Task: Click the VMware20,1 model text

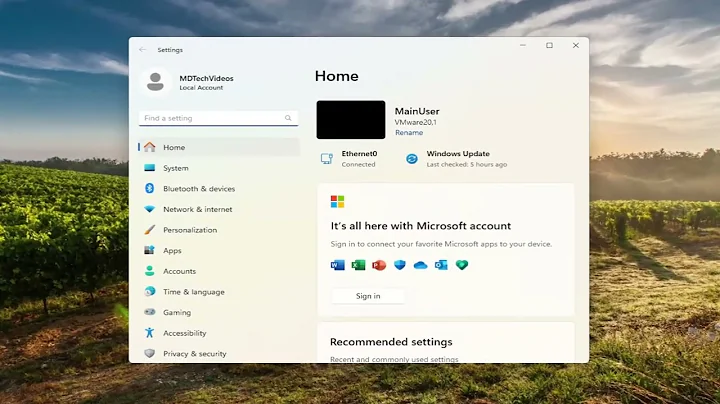Action: [x=416, y=122]
